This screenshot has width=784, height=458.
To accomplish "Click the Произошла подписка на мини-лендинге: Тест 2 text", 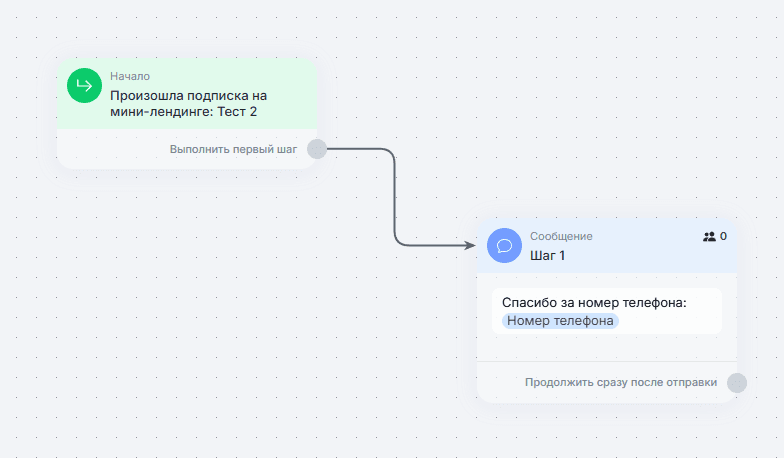I will click(188, 104).
